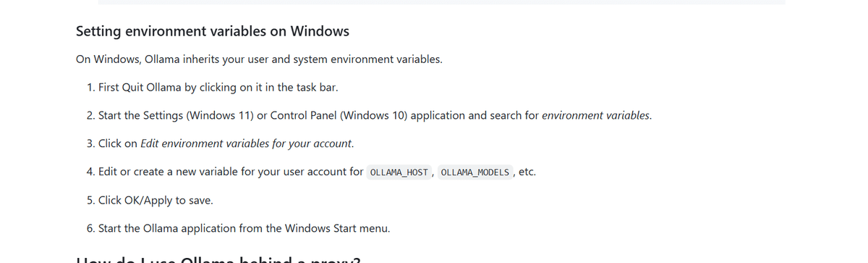Click the 'OK/Apply' words in step five
Screen dimensions: 868x263
point(150,200)
